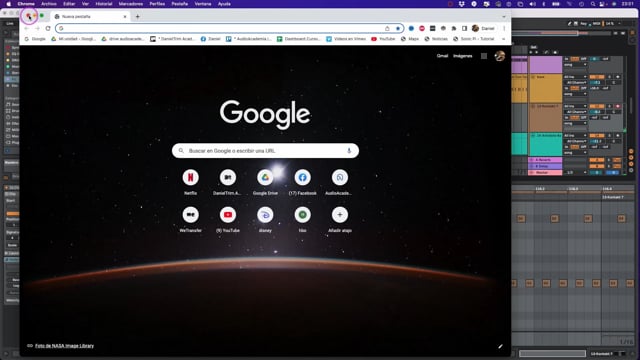This screenshot has width=640, height=360.
Task: Open Gmail link
Action: point(442,56)
